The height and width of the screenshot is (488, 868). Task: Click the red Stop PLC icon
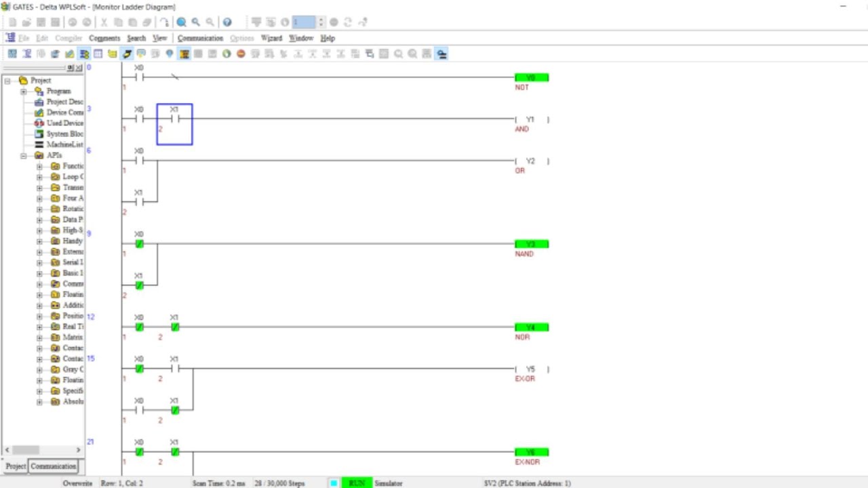tap(241, 54)
